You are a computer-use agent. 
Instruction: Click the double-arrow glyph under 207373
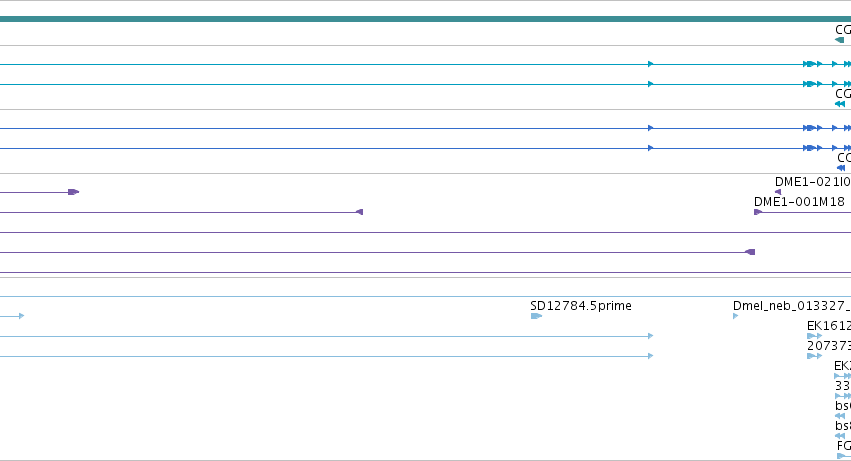(x=815, y=356)
